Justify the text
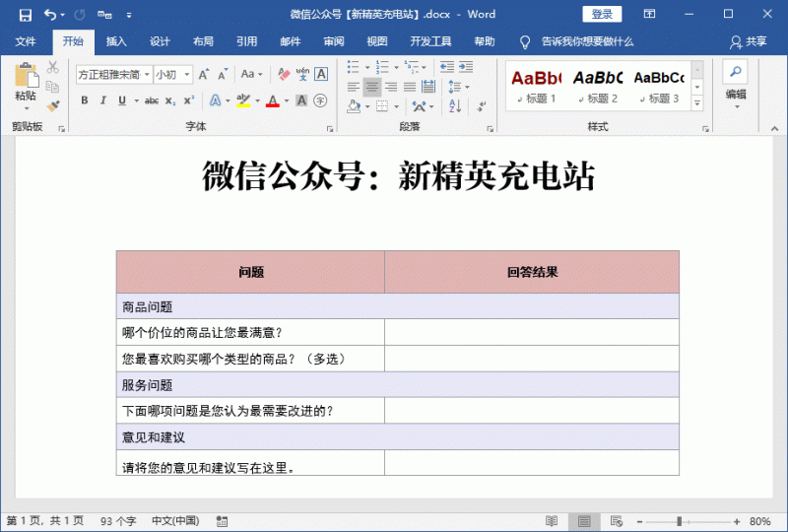 coord(410,87)
